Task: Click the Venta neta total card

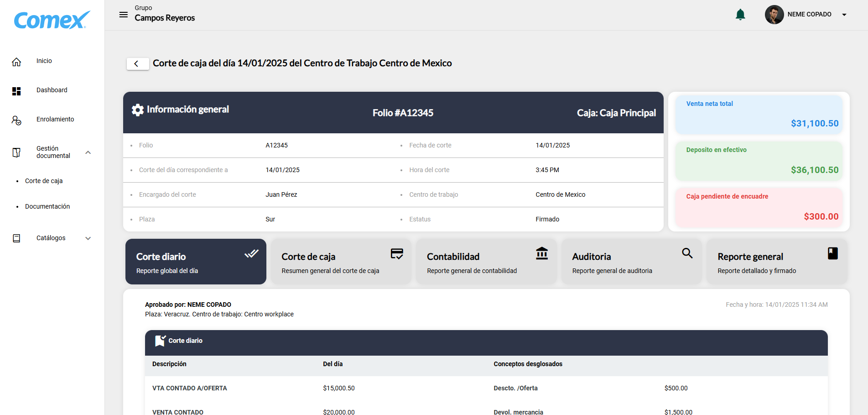Action: click(759, 114)
